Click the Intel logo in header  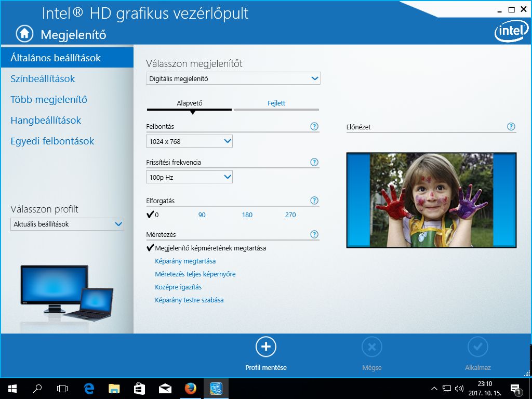click(512, 32)
